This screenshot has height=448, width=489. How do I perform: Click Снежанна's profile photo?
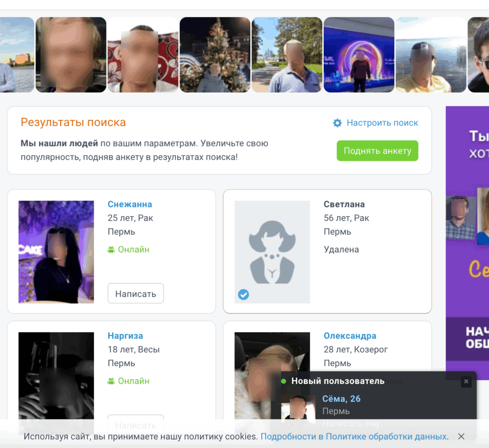click(56, 252)
